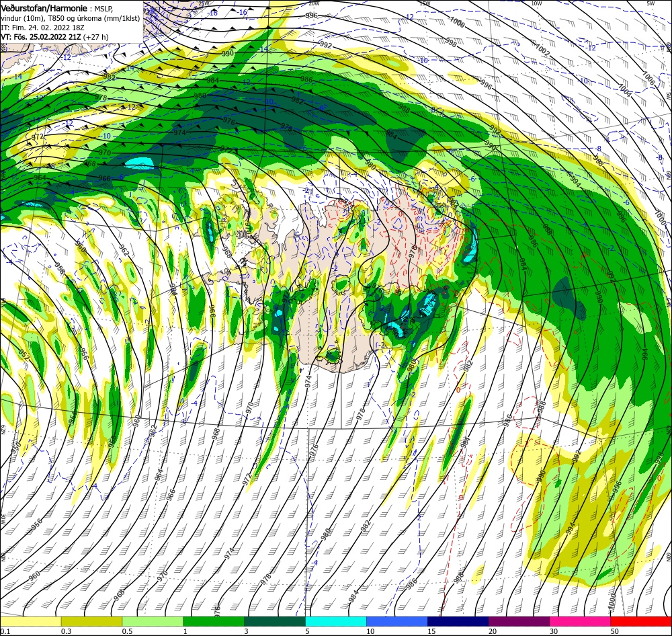
Task: Click the legend value '30'
Action: [x=554, y=631]
